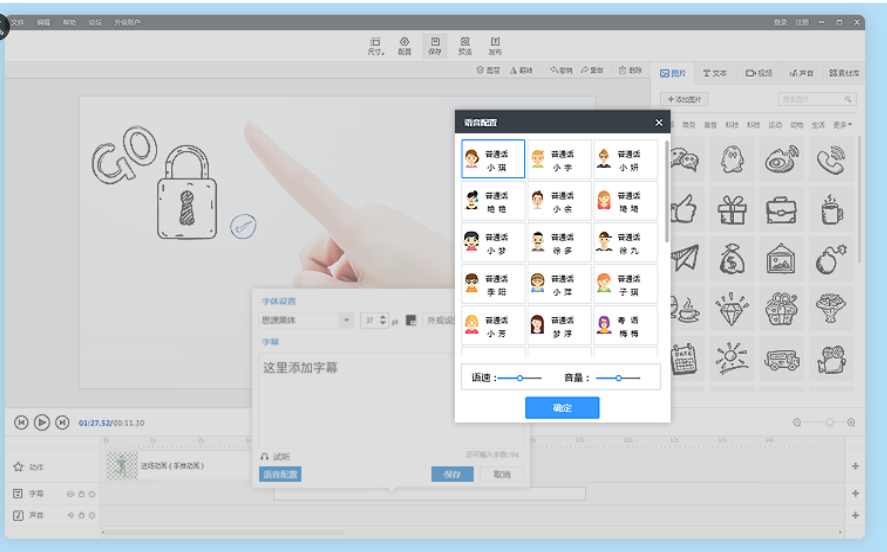
Task: Open the font family dropdown 思源黑体
Action: pyautogui.click(x=306, y=320)
